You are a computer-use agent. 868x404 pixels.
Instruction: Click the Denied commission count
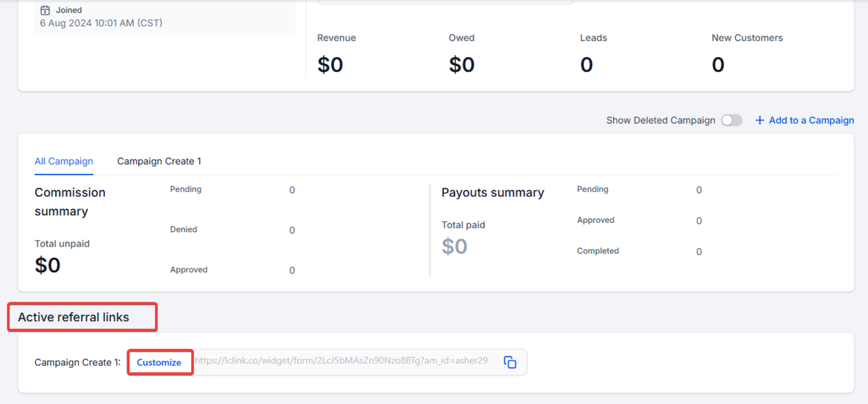click(x=292, y=230)
